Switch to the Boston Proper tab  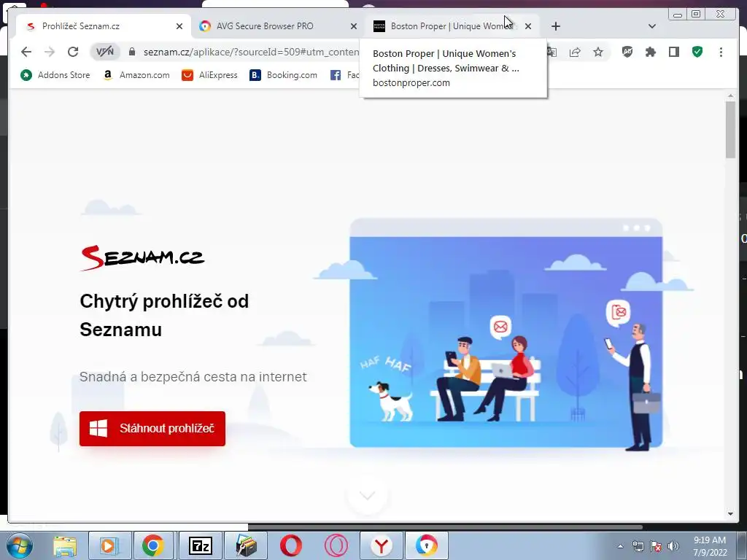[452, 26]
